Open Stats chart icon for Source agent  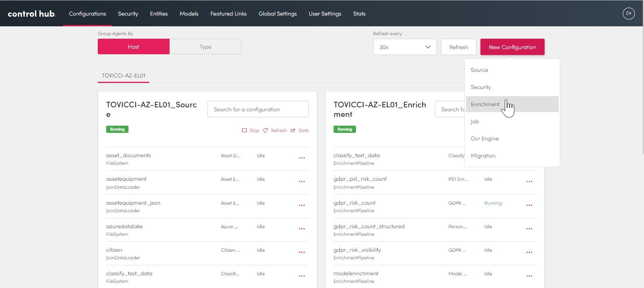(293, 130)
